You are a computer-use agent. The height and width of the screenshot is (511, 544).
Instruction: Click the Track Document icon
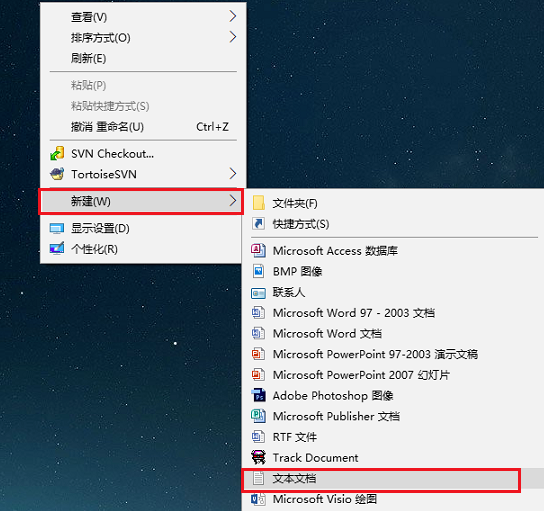tap(258, 458)
